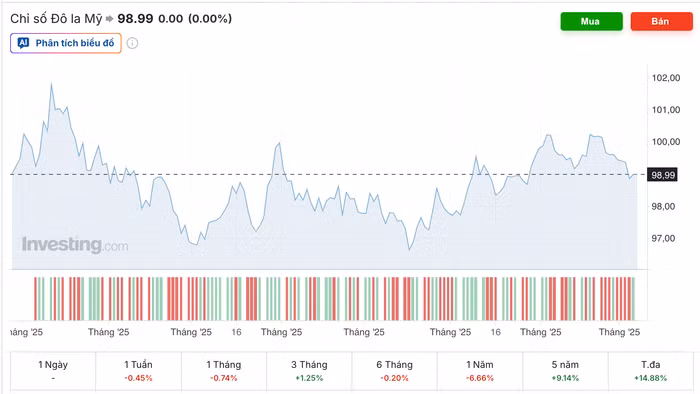This screenshot has height=394, width=700.
Task: Click the green Mua buy button
Action: [x=592, y=21]
